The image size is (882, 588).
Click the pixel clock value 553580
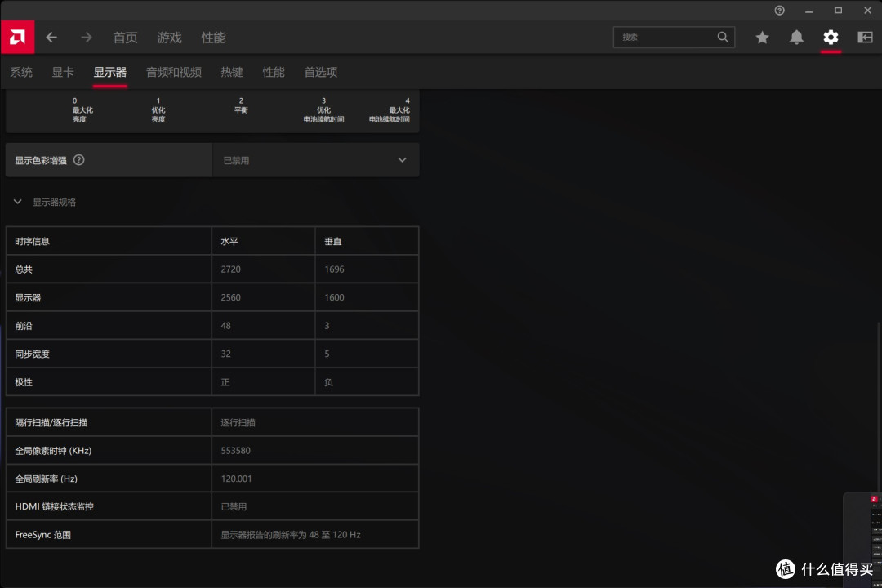tap(236, 450)
